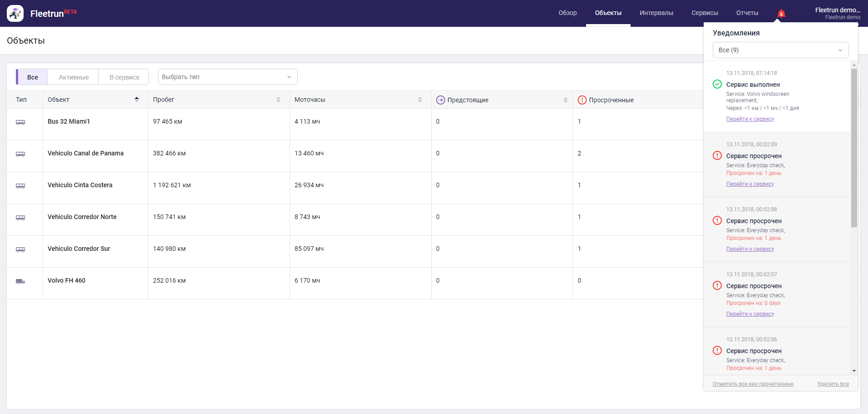Click 'Удалить все' notifications link
The height and width of the screenshot is (414, 868).
tap(833, 384)
